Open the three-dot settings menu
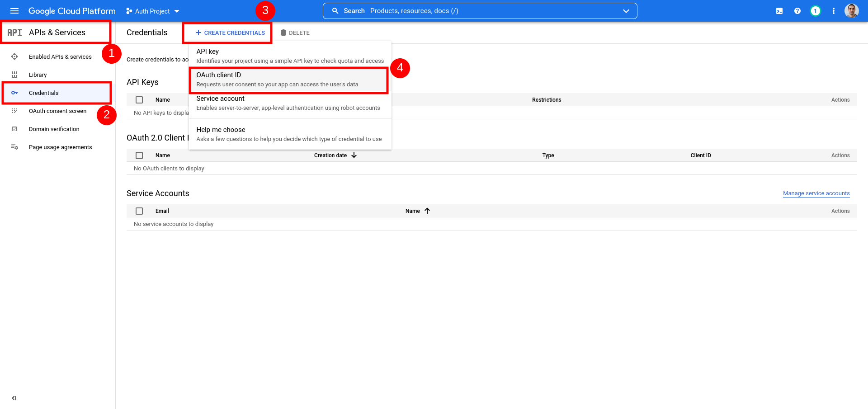The width and height of the screenshot is (868, 409). point(834,11)
